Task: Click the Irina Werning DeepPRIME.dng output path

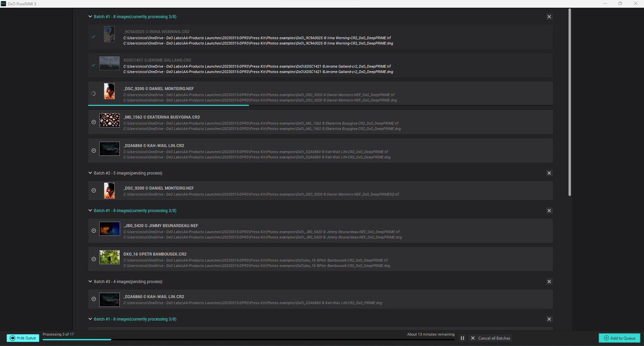Action: point(258,43)
